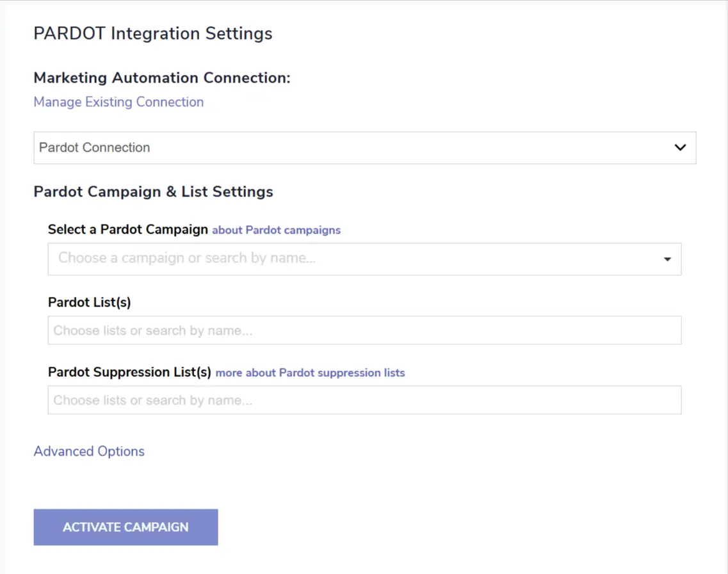Click the Pardot Campaign & List Settings heading
This screenshot has width=728, height=574.
(x=153, y=192)
